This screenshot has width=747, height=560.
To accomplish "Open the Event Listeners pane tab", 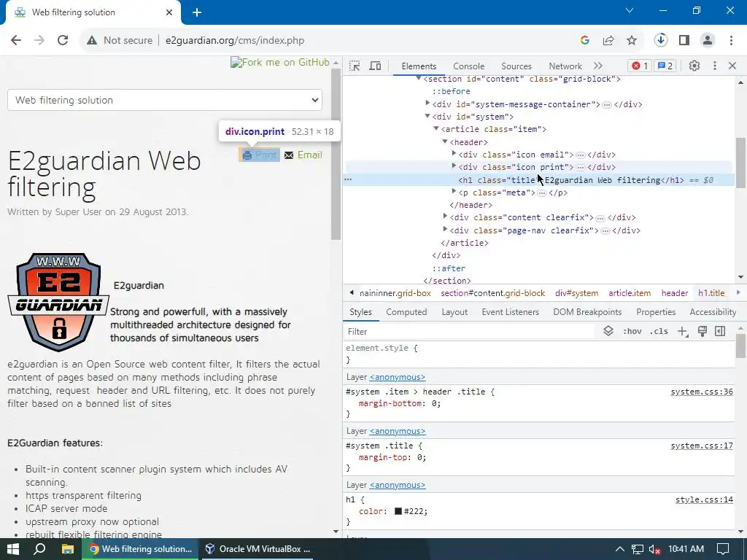I will click(510, 312).
